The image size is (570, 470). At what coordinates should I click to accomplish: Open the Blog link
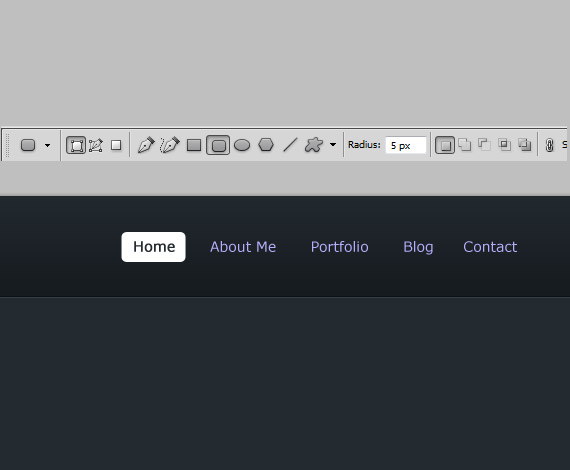tap(418, 247)
